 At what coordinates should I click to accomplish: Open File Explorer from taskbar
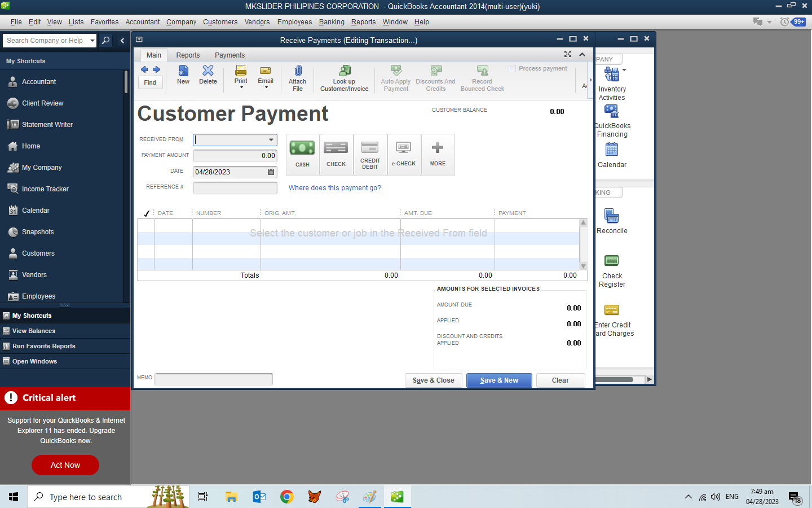tap(231, 497)
